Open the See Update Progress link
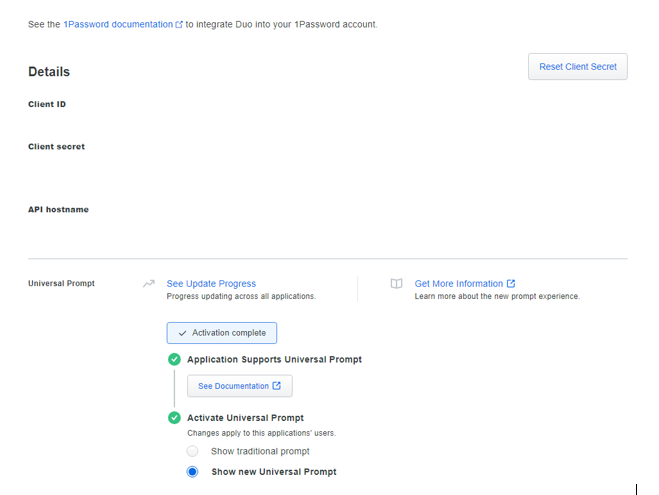This screenshot has height=495, width=659. 211,284
